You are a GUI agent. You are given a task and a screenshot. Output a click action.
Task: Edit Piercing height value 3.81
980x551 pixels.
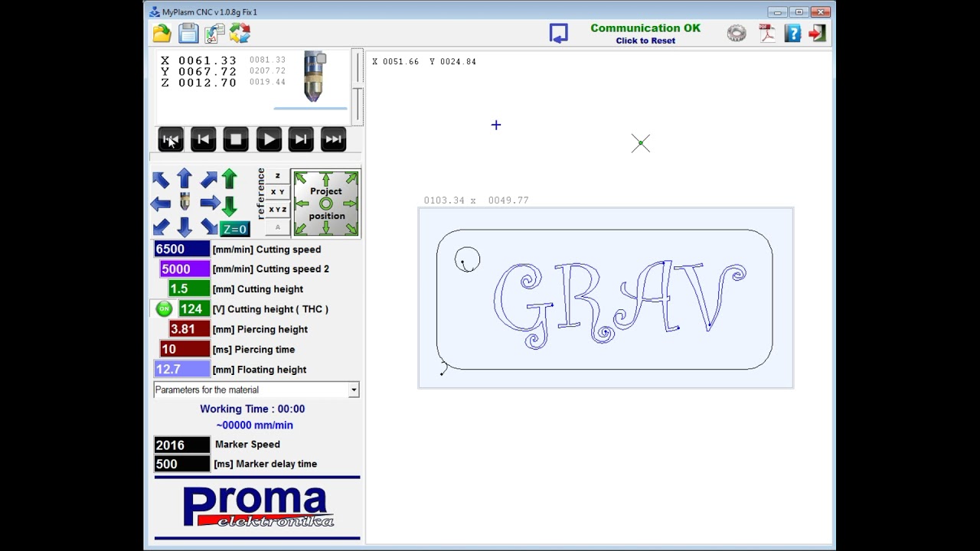189,329
